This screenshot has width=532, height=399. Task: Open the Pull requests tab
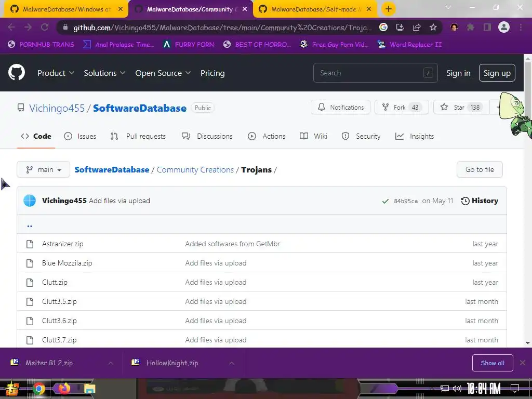[138, 137]
